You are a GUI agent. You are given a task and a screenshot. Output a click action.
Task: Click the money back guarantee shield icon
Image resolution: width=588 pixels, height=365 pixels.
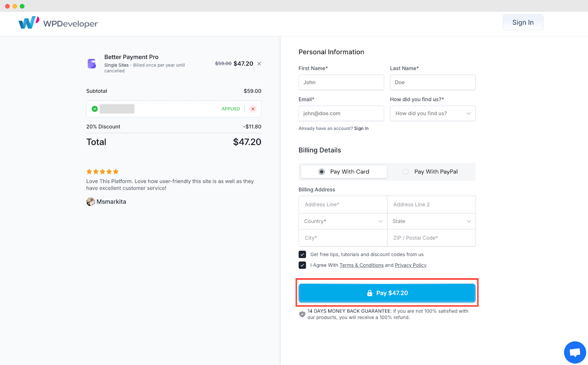pos(302,314)
